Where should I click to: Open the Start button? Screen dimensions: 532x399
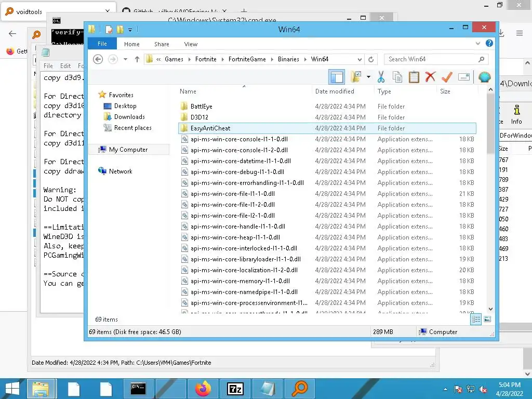(x=12, y=389)
